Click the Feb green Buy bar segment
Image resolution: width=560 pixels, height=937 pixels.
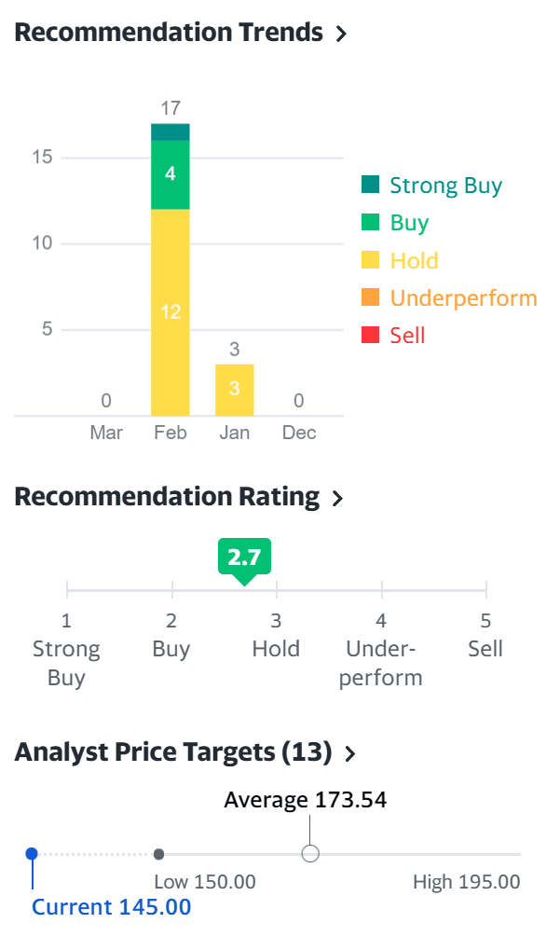171,174
